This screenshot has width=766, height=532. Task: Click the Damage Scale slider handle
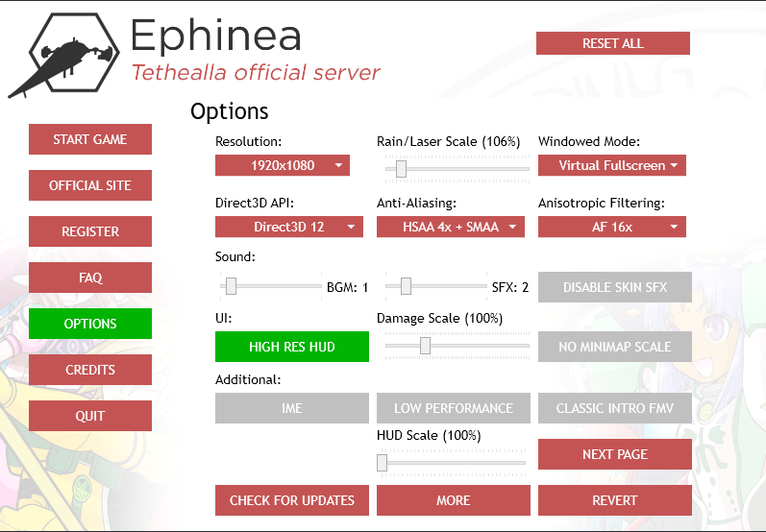click(425, 346)
